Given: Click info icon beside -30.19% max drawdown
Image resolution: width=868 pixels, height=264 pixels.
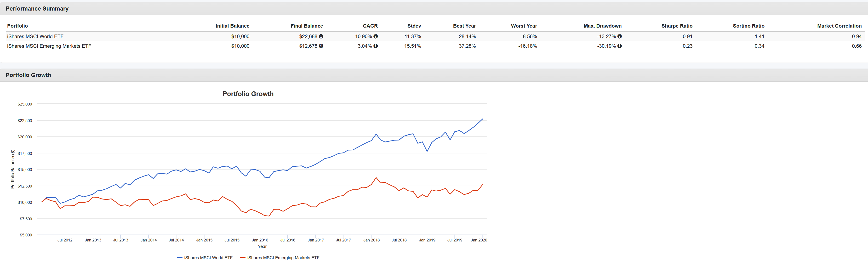Looking at the screenshot, I should point(619,46).
